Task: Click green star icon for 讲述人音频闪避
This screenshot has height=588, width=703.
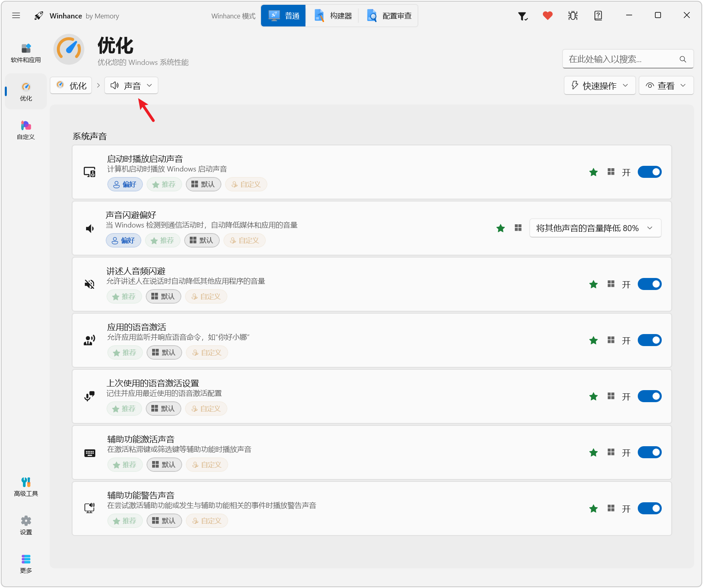Action: pos(594,284)
